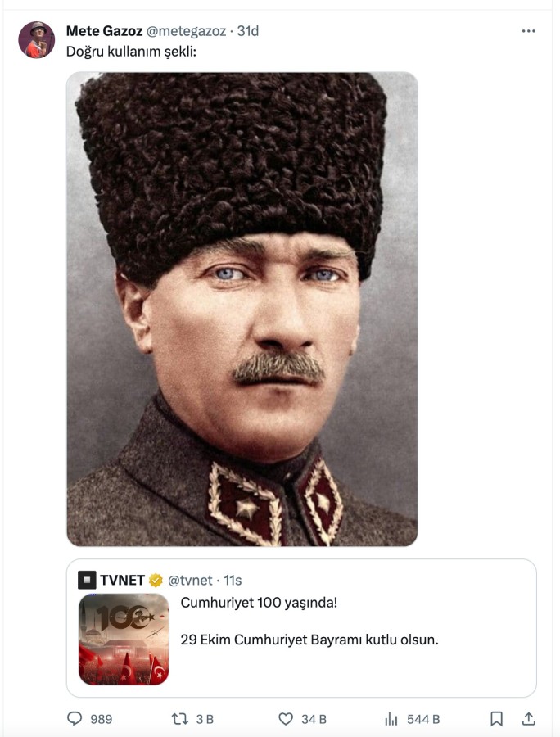Open the quoted tweet's 100th anniversary thumbnail
This screenshot has width=560, height=737.
click(x=124, y=640)
